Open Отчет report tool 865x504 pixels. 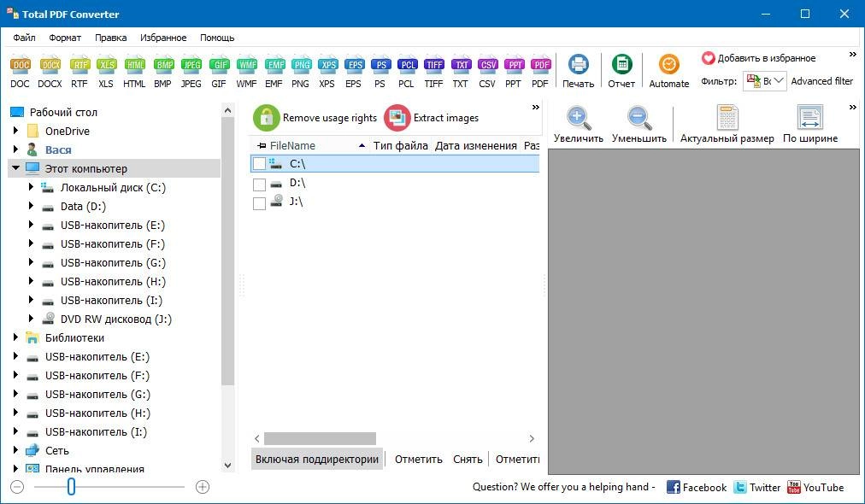tap(621, 72)
